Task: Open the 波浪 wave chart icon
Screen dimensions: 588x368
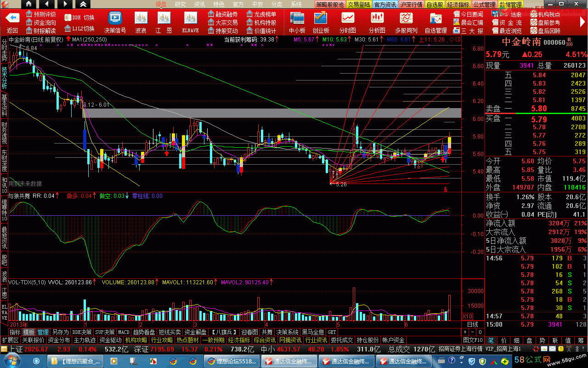Action: pos(141,18)
